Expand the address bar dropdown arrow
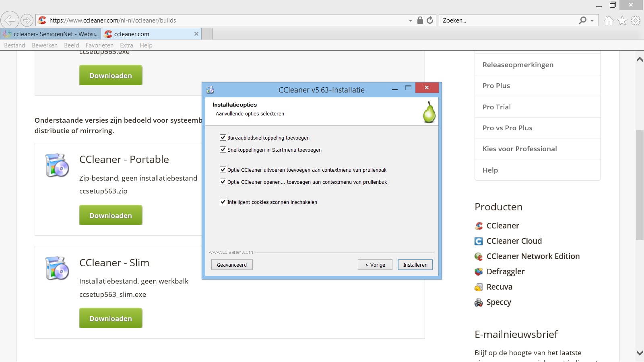The height and width of the screenshot is (362, 644). tap(410, 21)
